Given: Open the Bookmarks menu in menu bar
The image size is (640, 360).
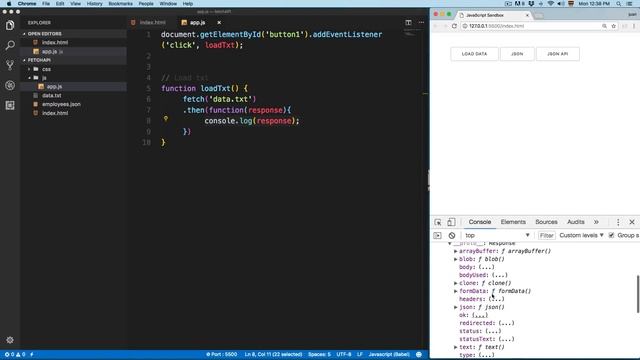Looking at the screenshot, I should click(120, 4).
